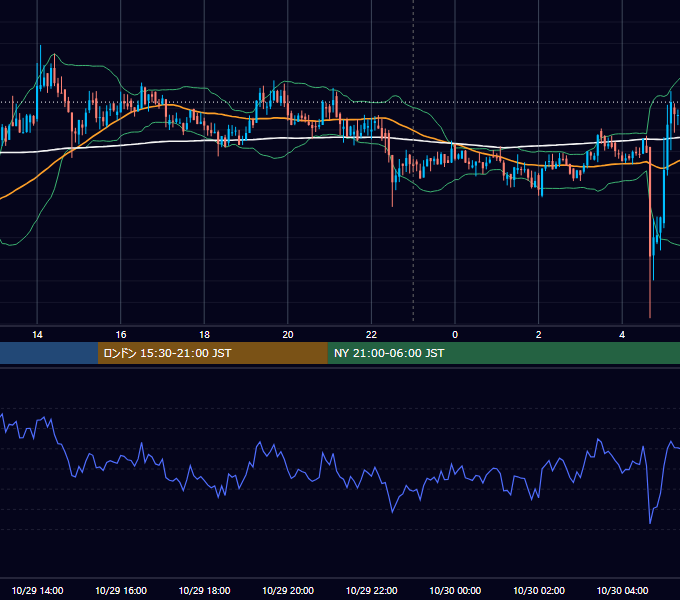The width and height of the screenshot is (680, 600).
Task: Click hour label 16 on chart axis
Action: (121, 335)
